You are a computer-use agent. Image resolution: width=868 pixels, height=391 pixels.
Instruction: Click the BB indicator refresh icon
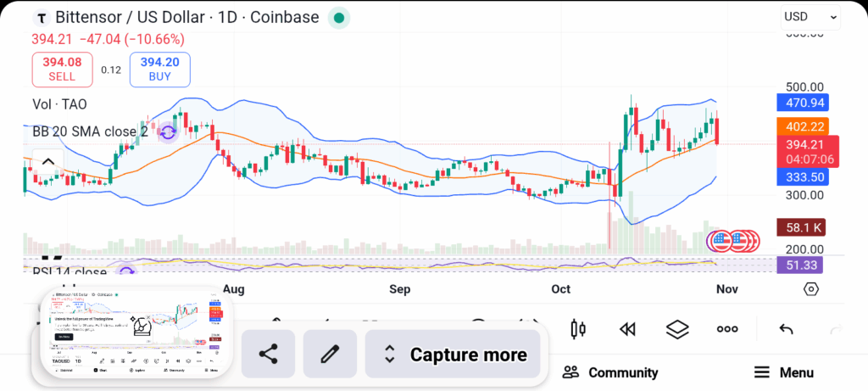168,132
